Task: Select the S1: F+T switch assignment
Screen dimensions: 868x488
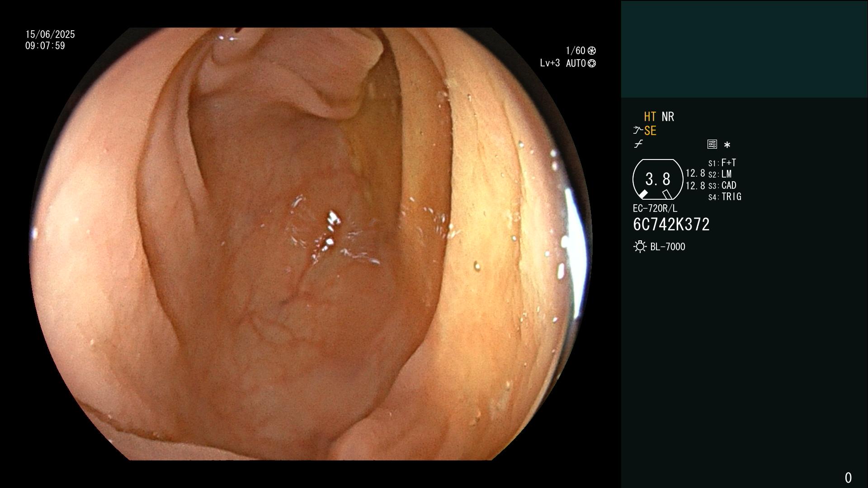Action: click(x=722, y=163)
